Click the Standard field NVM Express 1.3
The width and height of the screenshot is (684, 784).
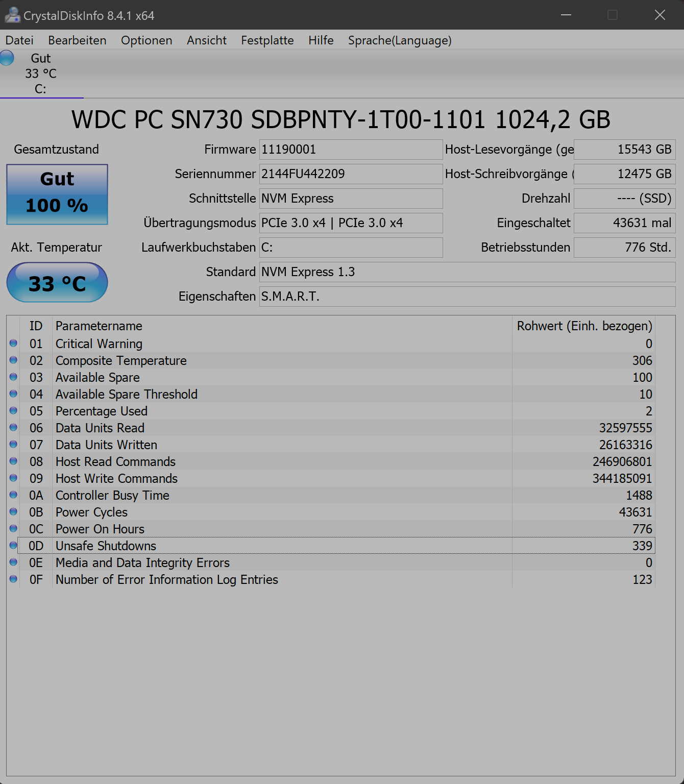coord(467,272)
